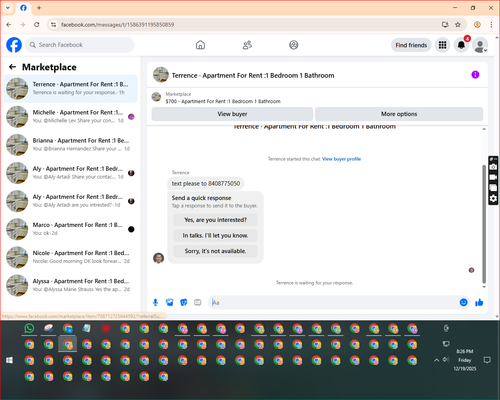The height and width of the screenshot is (400, 500).
Task: Send 'Sorry, it's not available.' response
Action: click(x=215, y=251)
